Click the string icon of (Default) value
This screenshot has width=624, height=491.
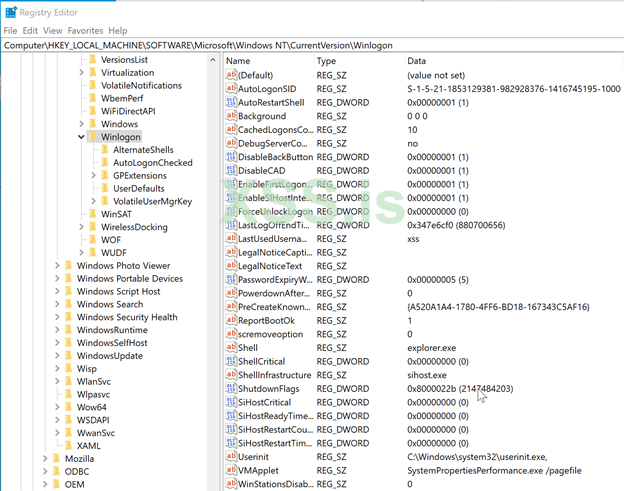231,75
